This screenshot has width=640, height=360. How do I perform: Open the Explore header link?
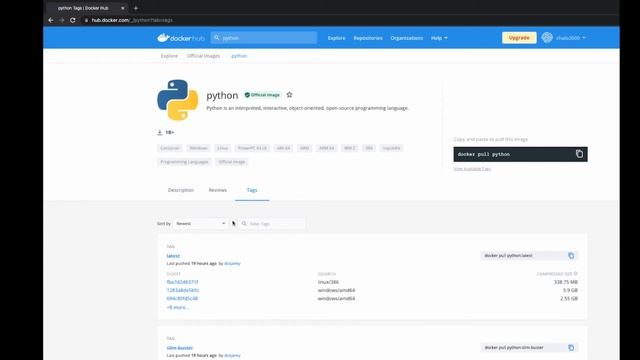pos(336,38)
